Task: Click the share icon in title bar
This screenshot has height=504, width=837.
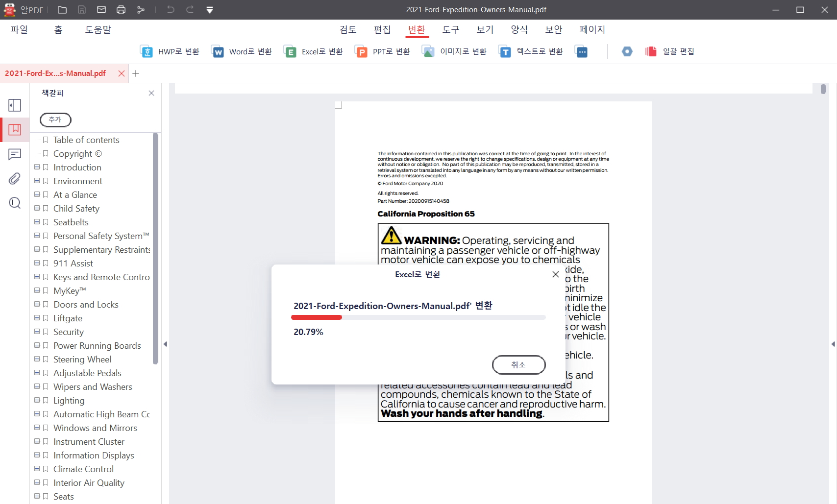Action: (141, 10)
